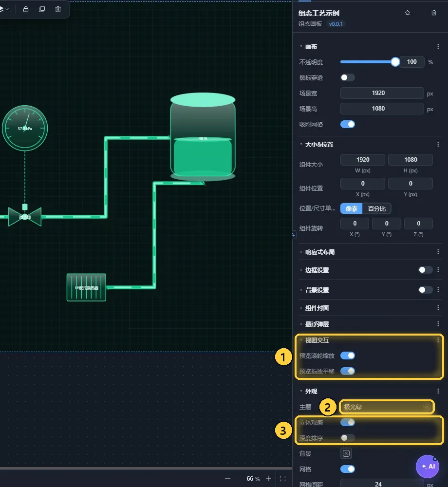Click the fit-to-screen icon beside zoom controls
This screenshot has height=487, width=448.
pyautogui.click(x=282, y=479)
